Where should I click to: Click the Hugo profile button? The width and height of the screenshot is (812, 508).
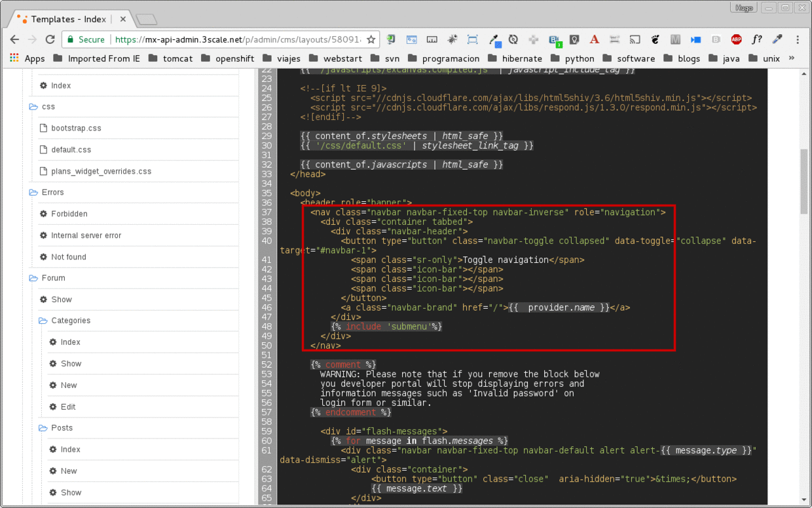point(744,7)
